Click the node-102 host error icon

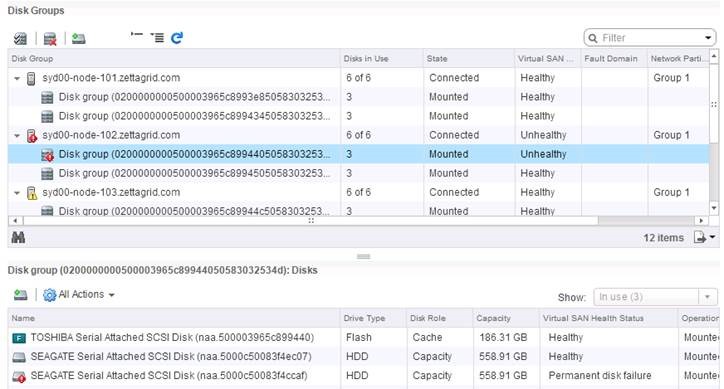tap(31, 136)
